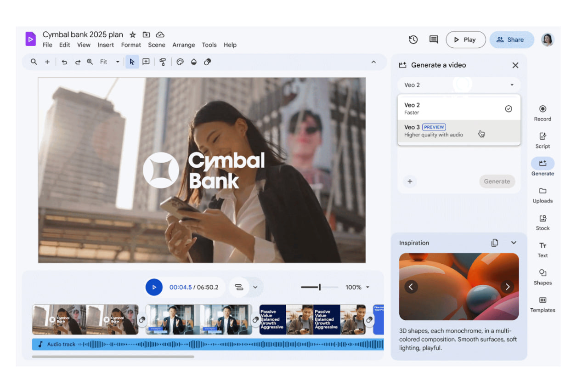Click the move to folder icon
Screen dimensions: 588x374
(x=146, y=34)
